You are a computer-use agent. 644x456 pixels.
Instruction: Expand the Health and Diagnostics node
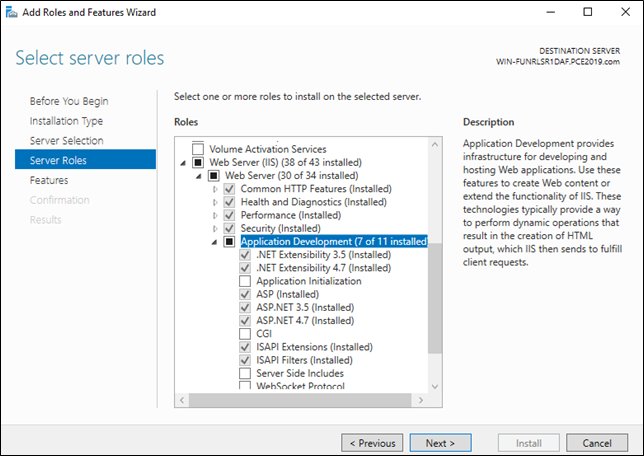tap(215, 201)
